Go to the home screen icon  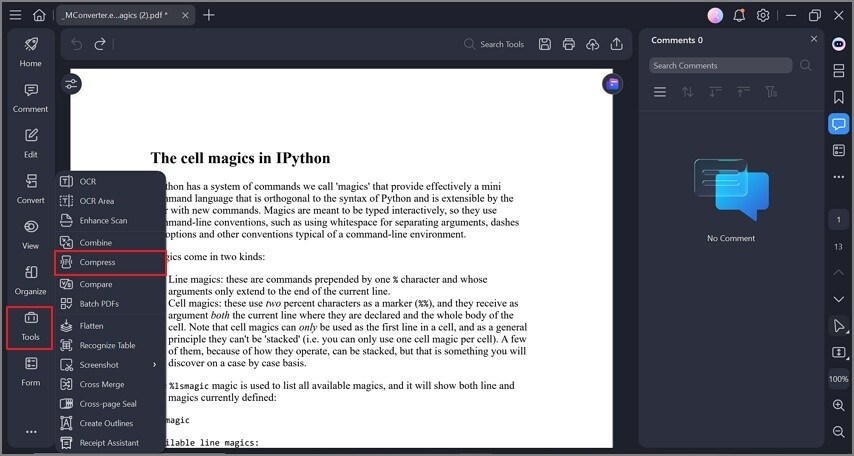39,15
